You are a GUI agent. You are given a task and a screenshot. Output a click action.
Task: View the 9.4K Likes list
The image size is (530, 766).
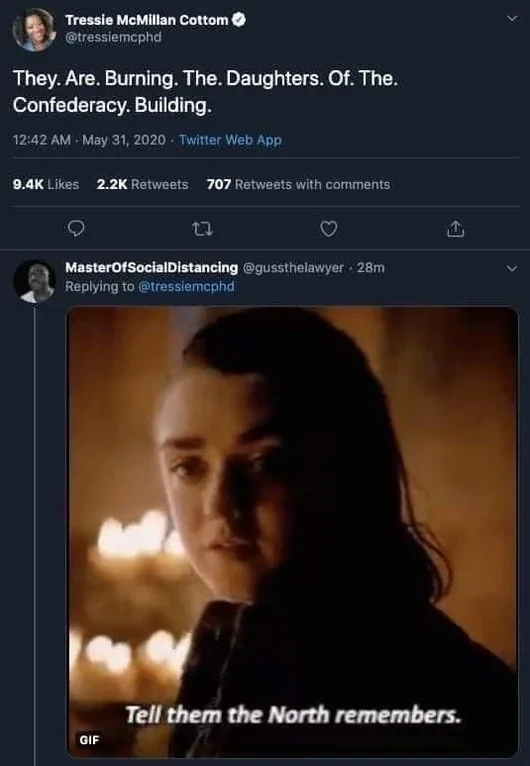[46, 184]
